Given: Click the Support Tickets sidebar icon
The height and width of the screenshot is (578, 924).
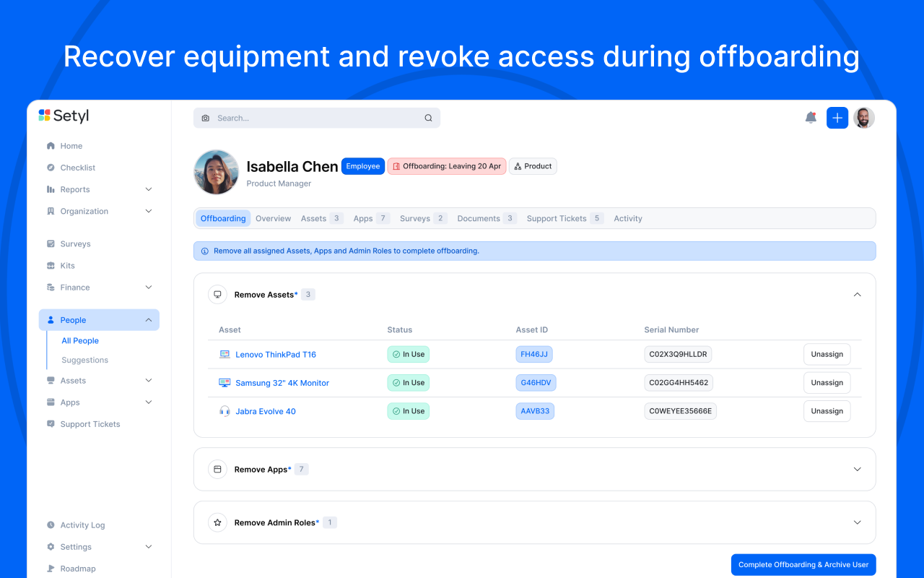Looking at the screenshot, I should pos(51,424).
